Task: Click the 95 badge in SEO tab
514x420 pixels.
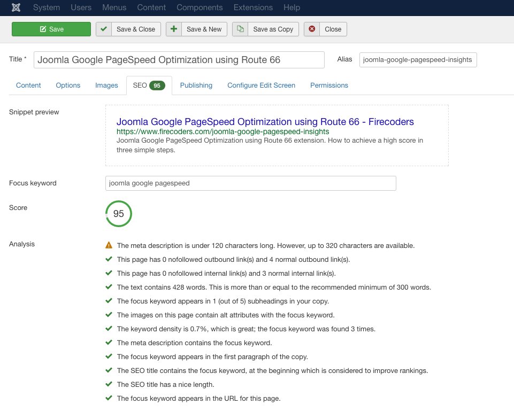Action: [157, 85]
